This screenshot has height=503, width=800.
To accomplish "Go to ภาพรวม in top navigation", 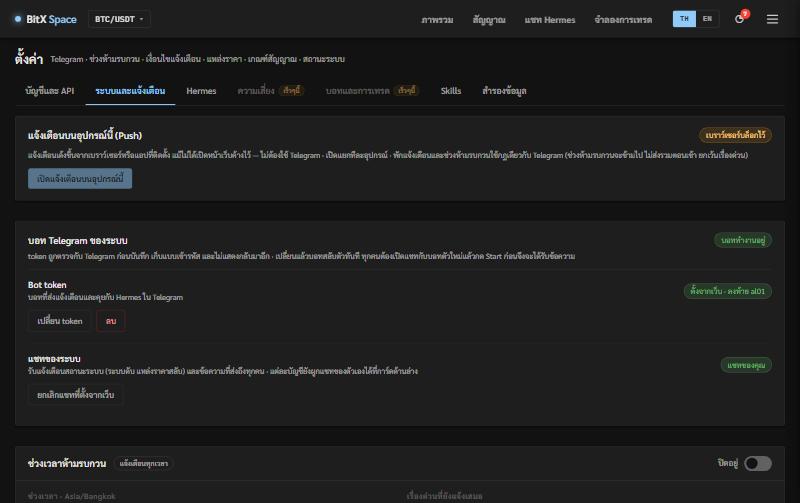I will coord(437,20).
